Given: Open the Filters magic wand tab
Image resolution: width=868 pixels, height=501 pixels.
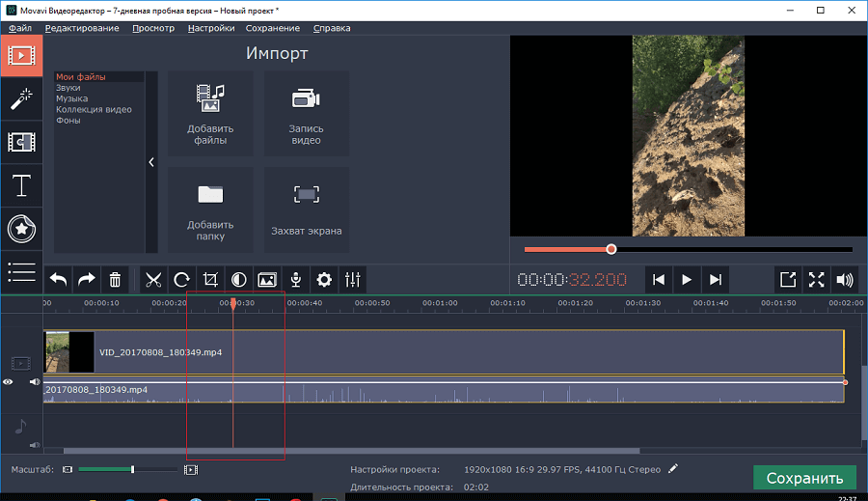Looking at the screenshot, I should (21, 98).
